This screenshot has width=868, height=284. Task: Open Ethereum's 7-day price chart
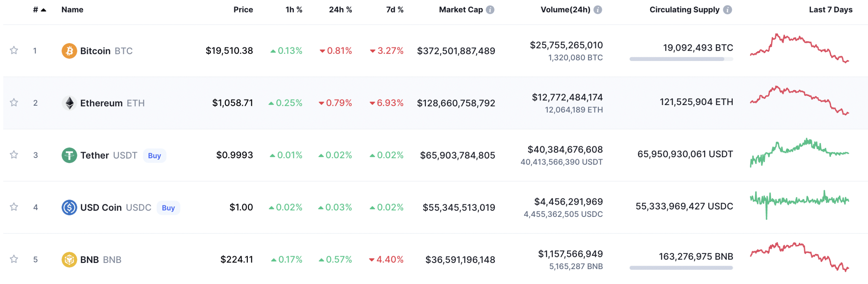799,101
